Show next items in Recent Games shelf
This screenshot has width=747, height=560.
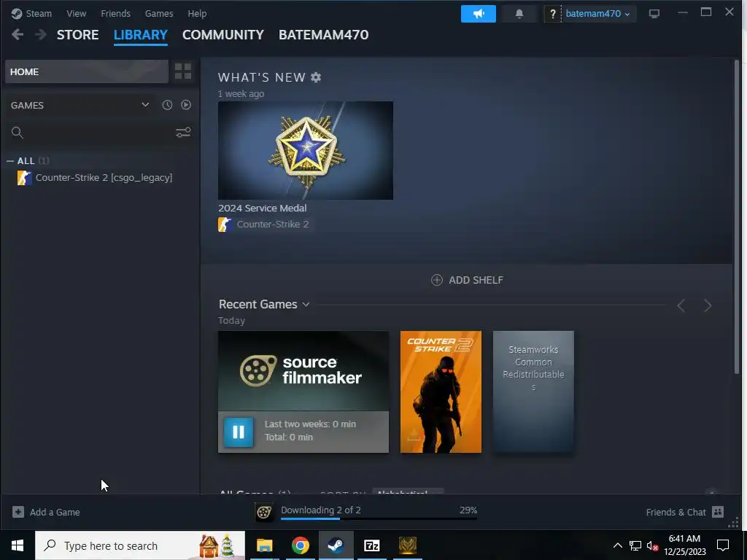click(708, 306)
